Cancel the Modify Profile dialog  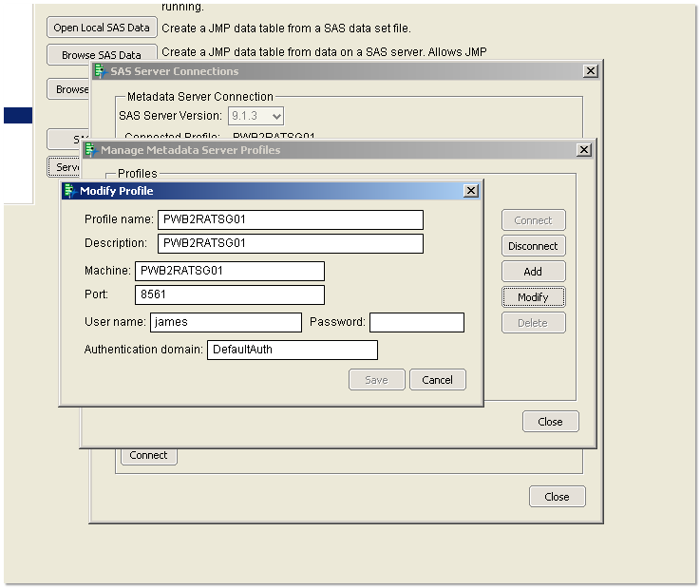coord(438,380)
